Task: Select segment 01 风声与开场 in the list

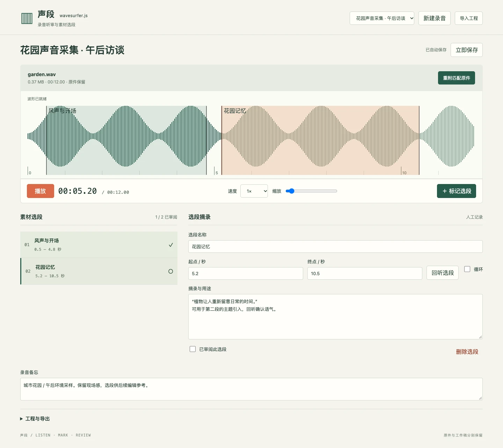Action: point(99,245)
